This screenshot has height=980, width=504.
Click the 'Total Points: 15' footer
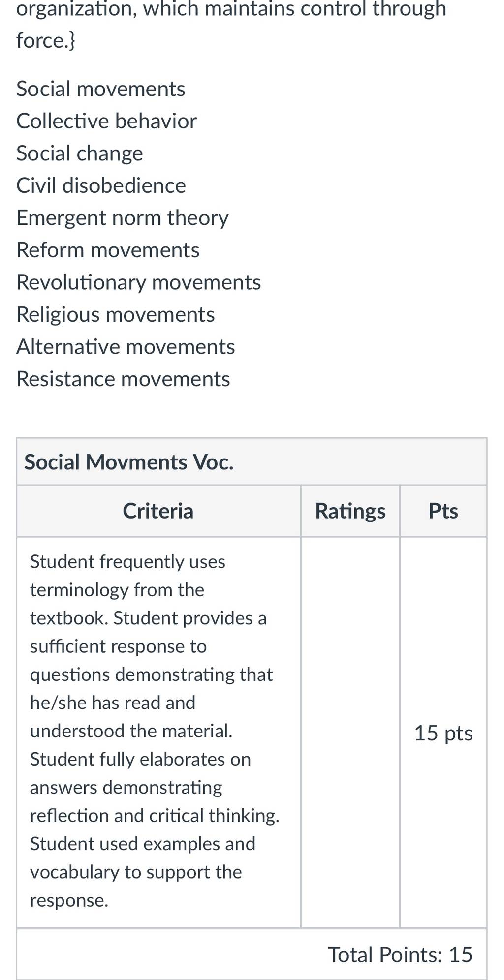pos(400,954)
